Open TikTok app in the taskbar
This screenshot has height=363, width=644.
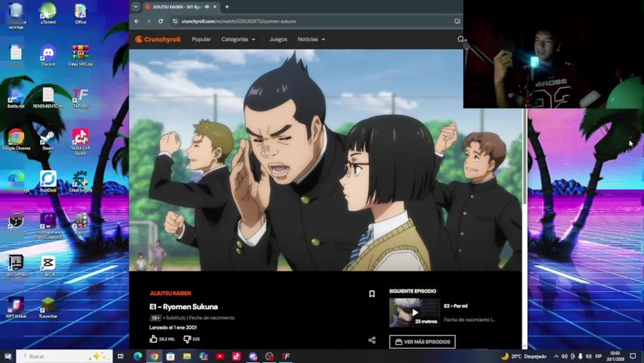[x=236, y=356]
